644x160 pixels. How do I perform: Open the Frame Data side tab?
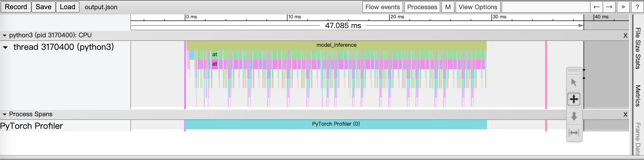638,139
